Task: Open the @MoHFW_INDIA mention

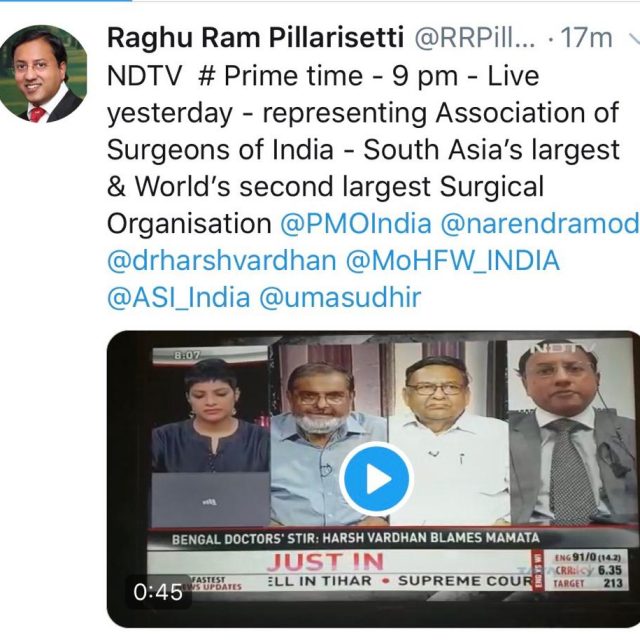Action: 453,260
